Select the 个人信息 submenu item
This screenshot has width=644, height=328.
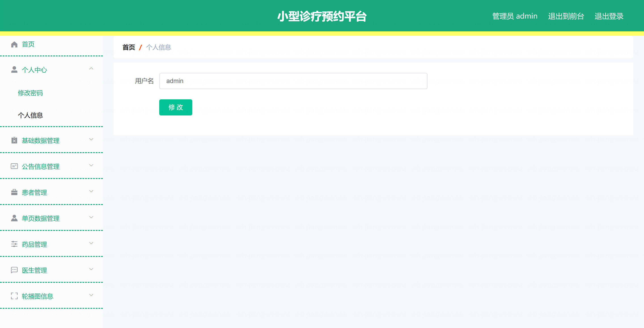(30, 115)
